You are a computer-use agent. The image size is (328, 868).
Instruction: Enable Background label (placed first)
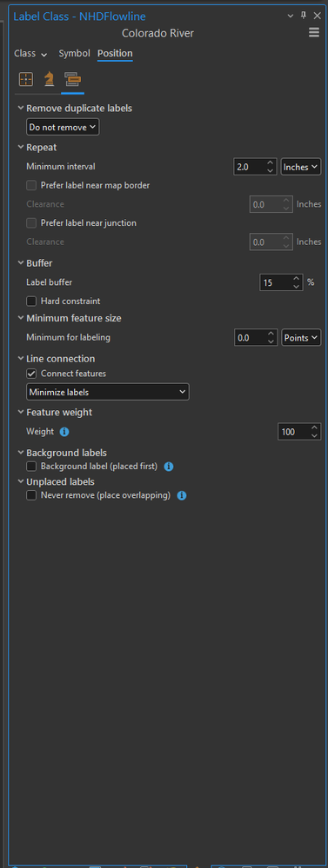coord(31,467)
